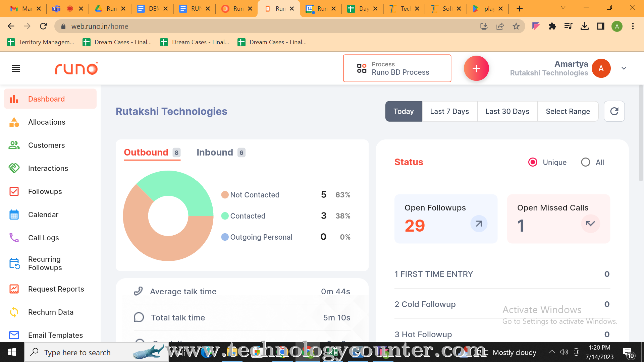Select the Last 7 Days filter
644x362 pixels.
(x=449, y=111)
